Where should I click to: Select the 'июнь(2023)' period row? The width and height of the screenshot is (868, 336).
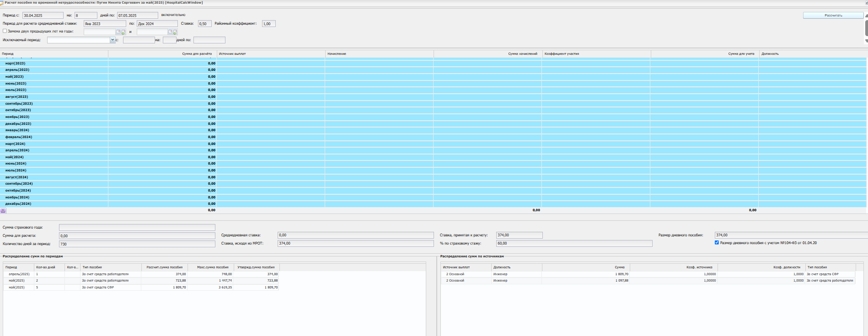[x=433, y=84]
